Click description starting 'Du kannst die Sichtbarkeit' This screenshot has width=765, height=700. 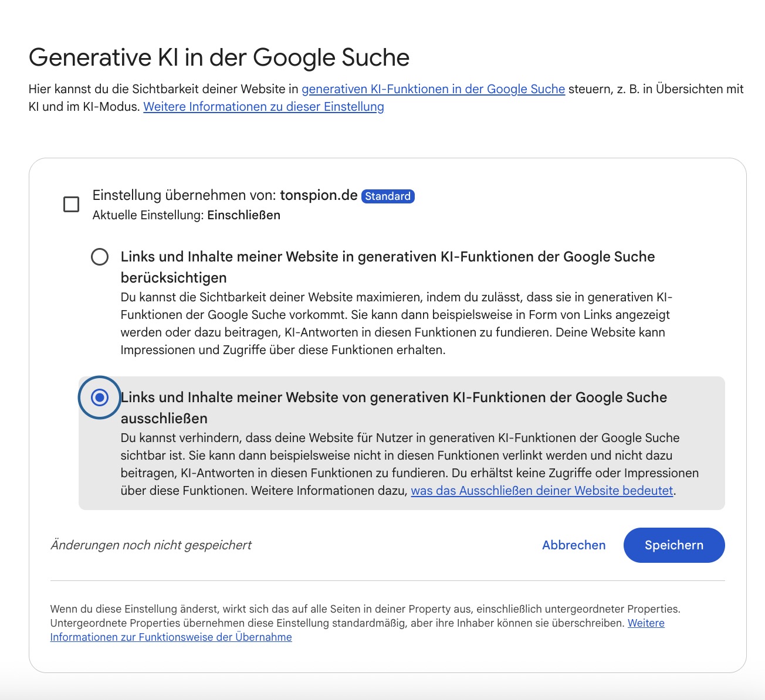397,324
